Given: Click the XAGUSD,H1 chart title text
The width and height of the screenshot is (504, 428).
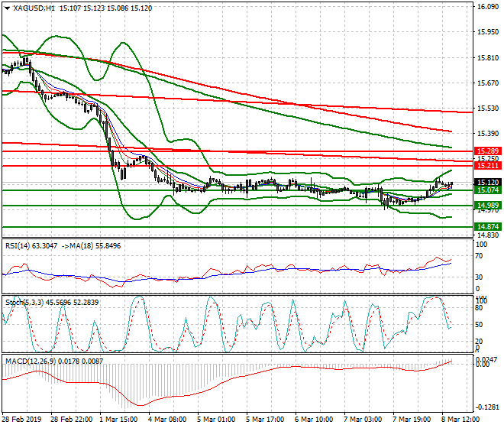Looking at the screenshot, I should click(34, 8).
